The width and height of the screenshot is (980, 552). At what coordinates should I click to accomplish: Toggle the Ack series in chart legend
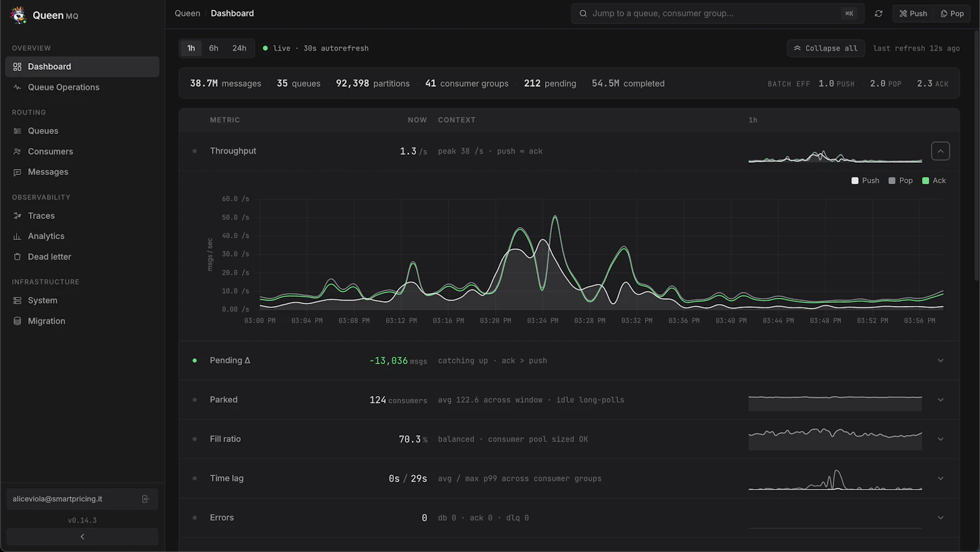click(x=934, y=181)
